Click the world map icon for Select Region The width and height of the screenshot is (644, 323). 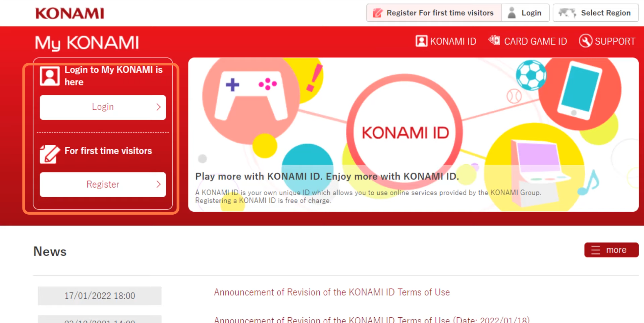point(567,13)
